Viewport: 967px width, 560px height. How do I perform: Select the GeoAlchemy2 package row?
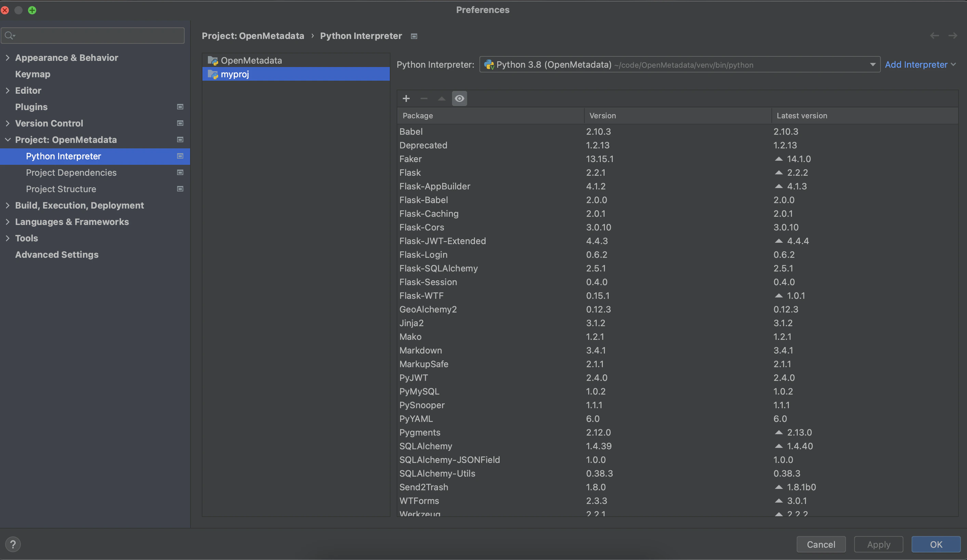pyautogui.click(x=678, y=309)
